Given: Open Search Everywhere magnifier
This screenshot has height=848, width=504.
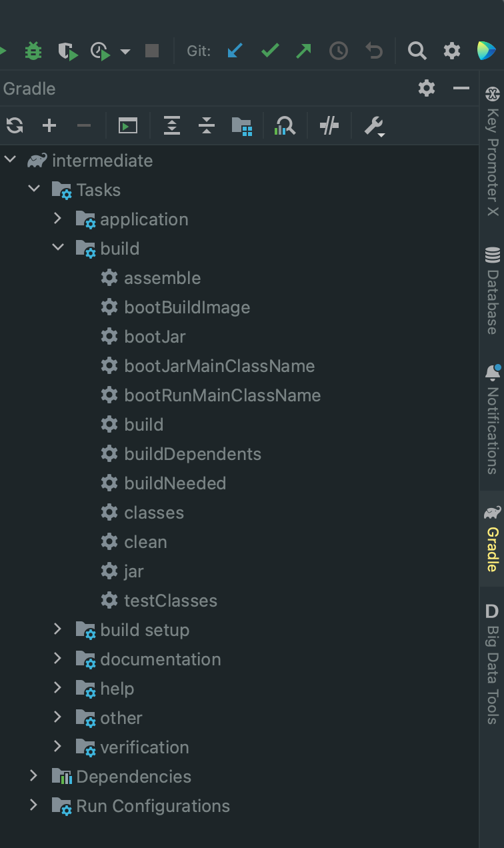Looking at the screenshot, I should pyautogui.click(x=417, y=51).
